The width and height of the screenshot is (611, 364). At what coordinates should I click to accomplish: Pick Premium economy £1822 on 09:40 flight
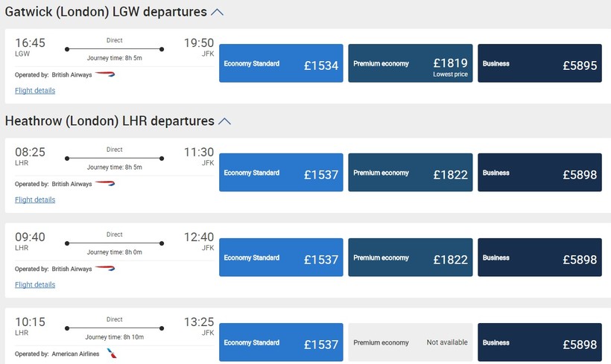click(x=410, y=258)
